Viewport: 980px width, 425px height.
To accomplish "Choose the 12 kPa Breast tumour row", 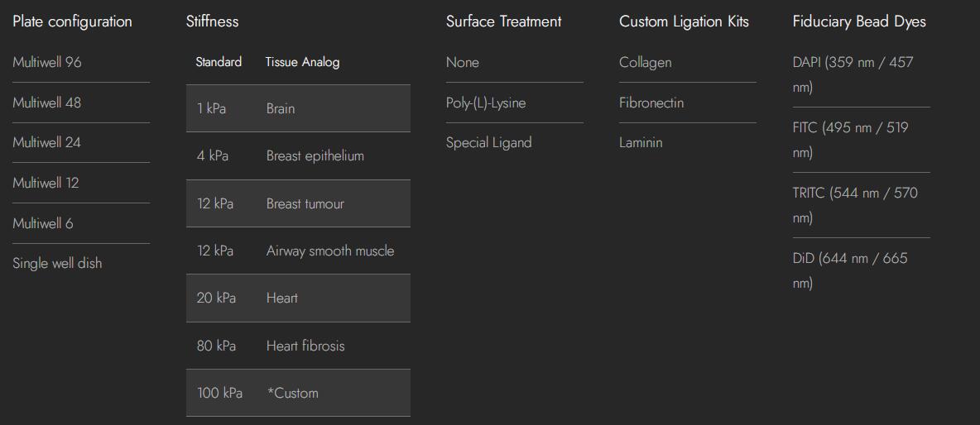I will 297,204.
